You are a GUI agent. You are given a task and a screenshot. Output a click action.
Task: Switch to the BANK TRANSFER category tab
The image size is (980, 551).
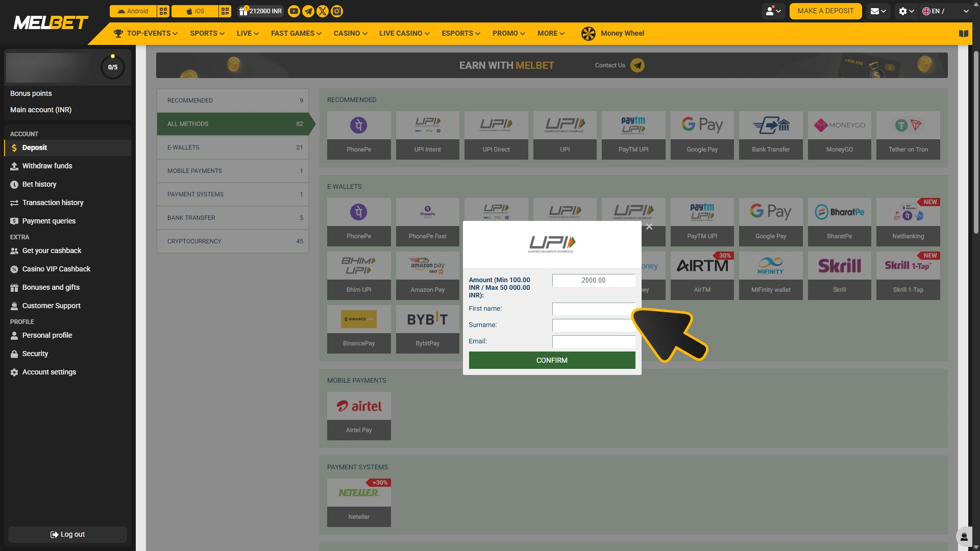(233, 218)
